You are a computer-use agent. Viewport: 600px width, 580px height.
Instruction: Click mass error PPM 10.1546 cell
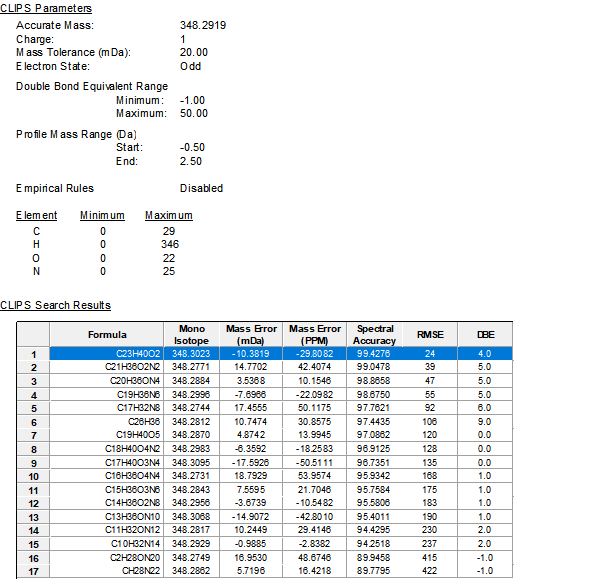pos(315,381)
